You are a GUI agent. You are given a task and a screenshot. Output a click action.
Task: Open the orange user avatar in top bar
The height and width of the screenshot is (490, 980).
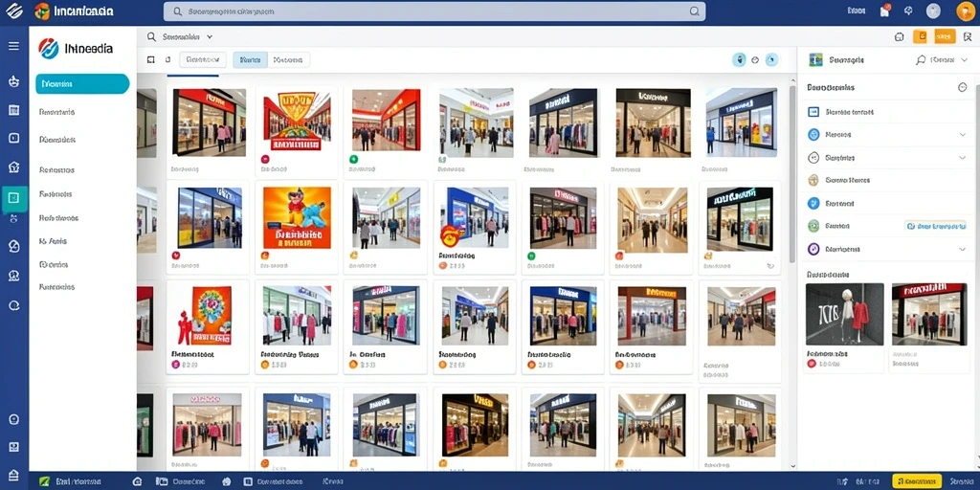coord(966,11)
